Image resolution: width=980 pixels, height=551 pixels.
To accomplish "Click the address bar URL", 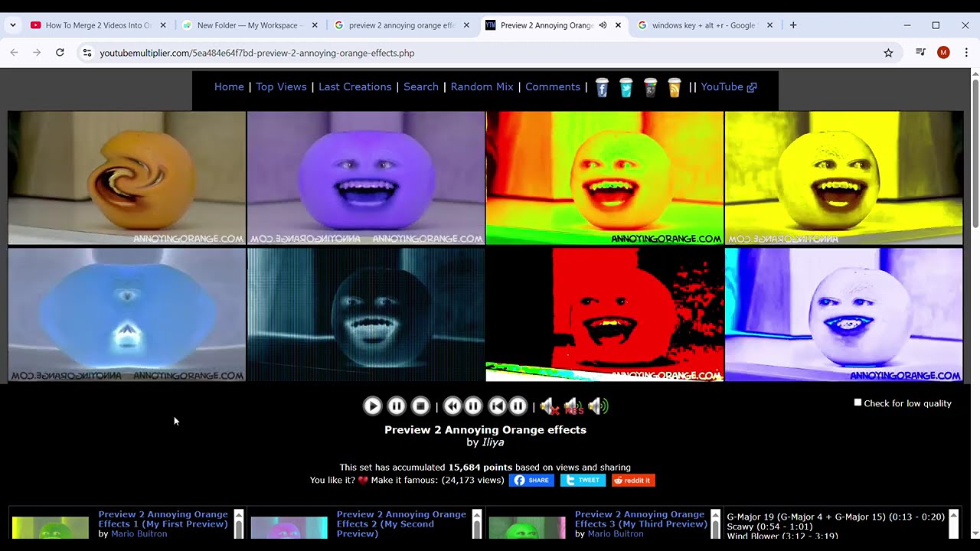I will pyautogui.click(x=256, y=53).
